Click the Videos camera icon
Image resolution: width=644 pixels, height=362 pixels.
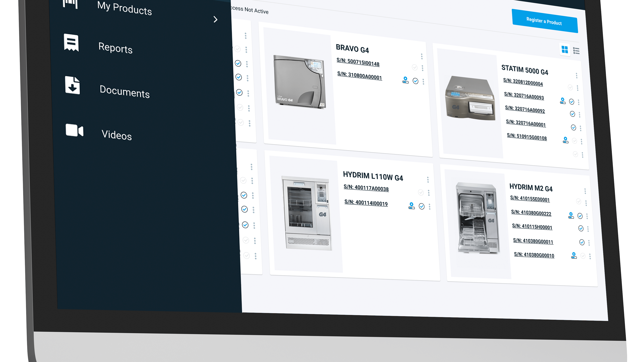74,130
